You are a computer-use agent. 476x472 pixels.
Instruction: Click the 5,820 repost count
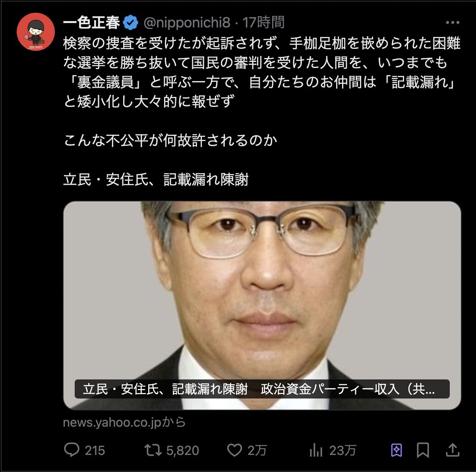point(182,451)
